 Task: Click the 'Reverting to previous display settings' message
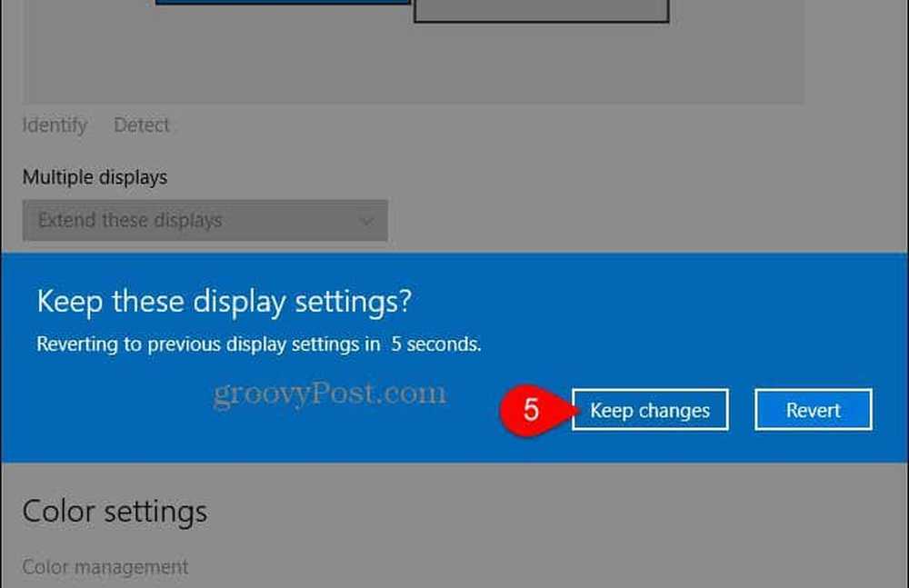click(x=207, y=344)
